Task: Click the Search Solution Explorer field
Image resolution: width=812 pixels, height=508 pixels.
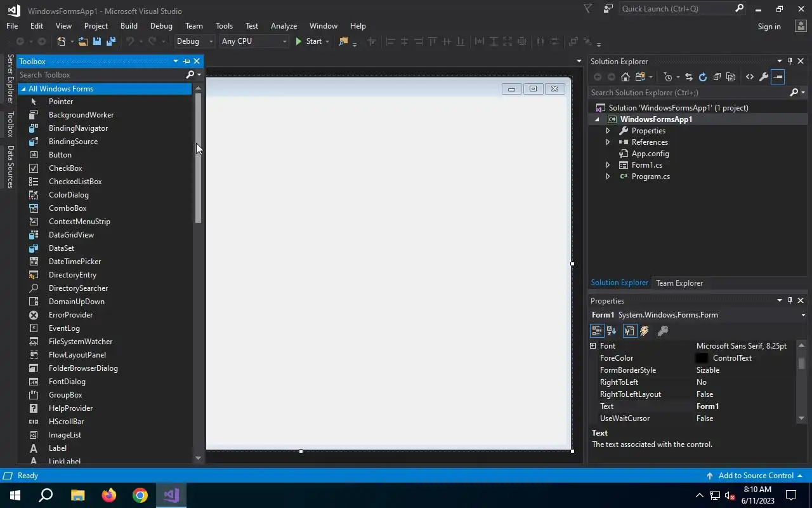Action: pyautogui.click(x=689, y=93)
